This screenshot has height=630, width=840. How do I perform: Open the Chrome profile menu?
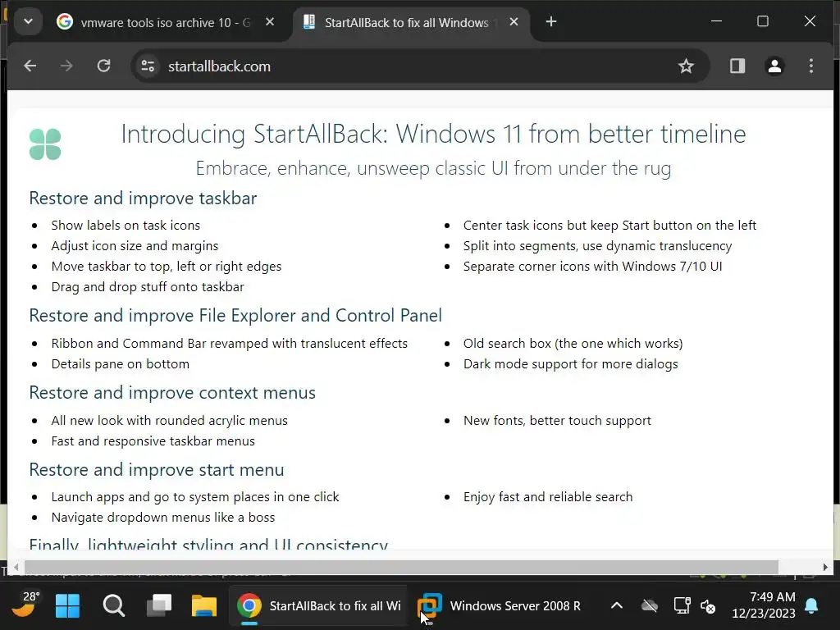coord(774,66)
